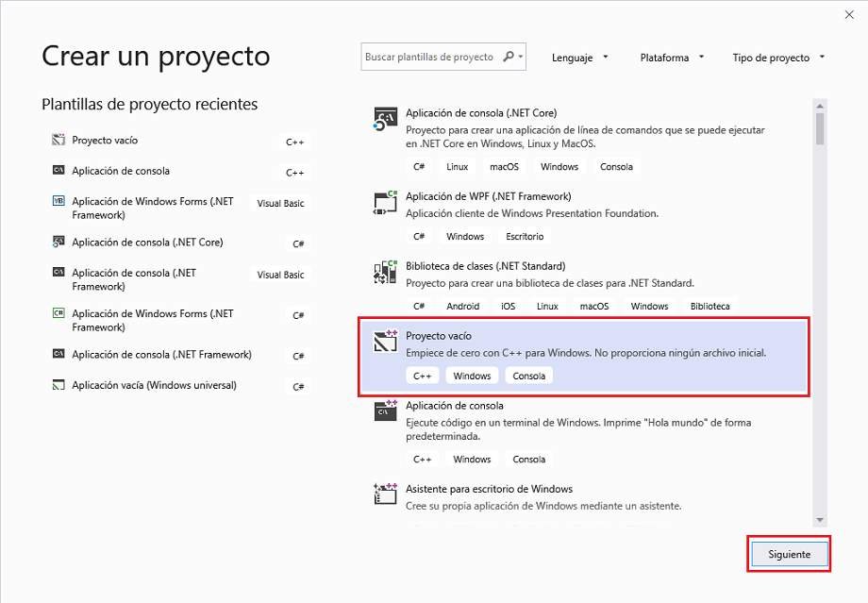
Task: Open the Lenguaje filter dropdown
Action: [x=578, y=58]
